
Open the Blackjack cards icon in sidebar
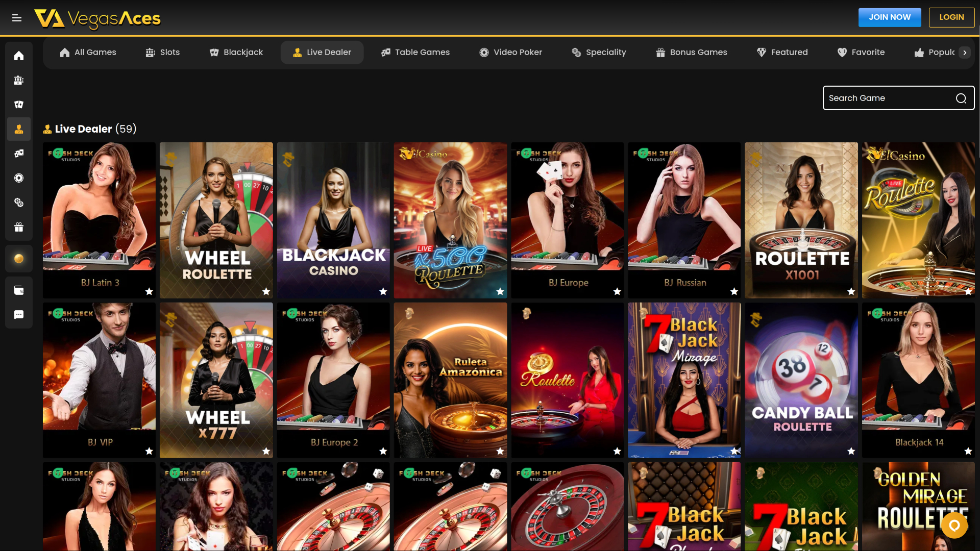[19, 104]
